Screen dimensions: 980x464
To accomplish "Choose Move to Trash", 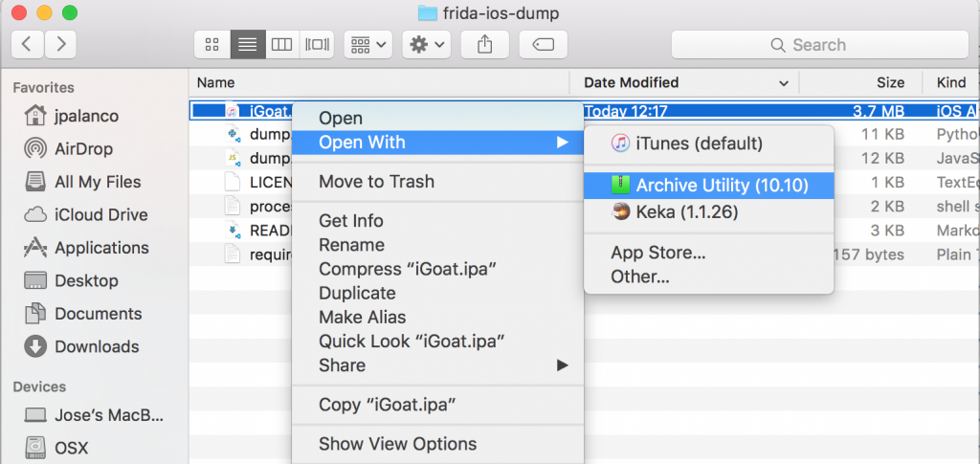I will tap(438, 182).
